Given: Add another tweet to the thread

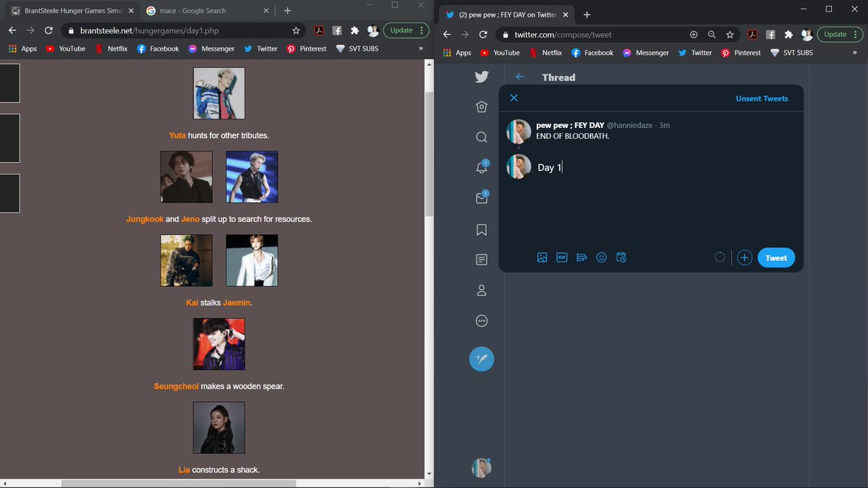Looking at the screenshot, I should pos(744,257).
